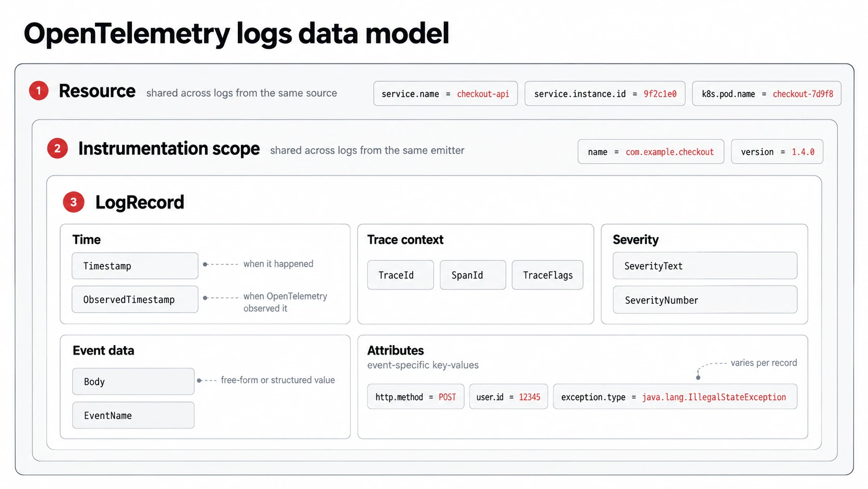The image size is (868, 489).
Task: Click the Timestamp field box
Action: pyautogui.click(x=135, y=266)
